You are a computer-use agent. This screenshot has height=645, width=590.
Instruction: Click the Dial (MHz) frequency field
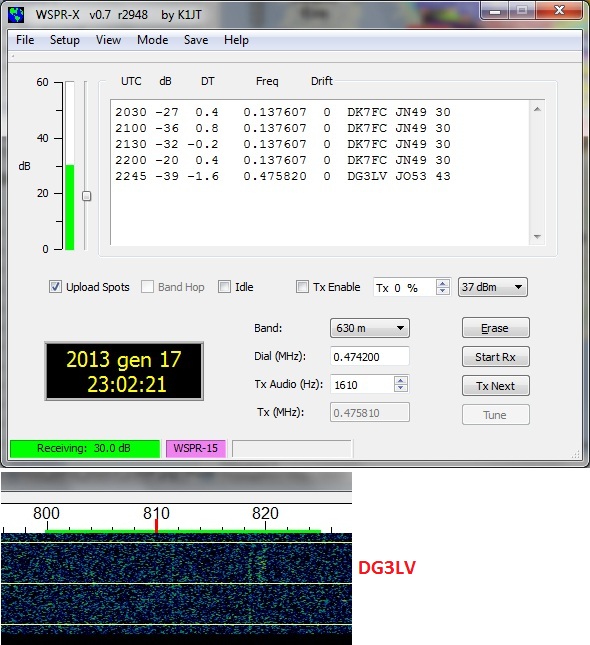[x=369, y=356]
